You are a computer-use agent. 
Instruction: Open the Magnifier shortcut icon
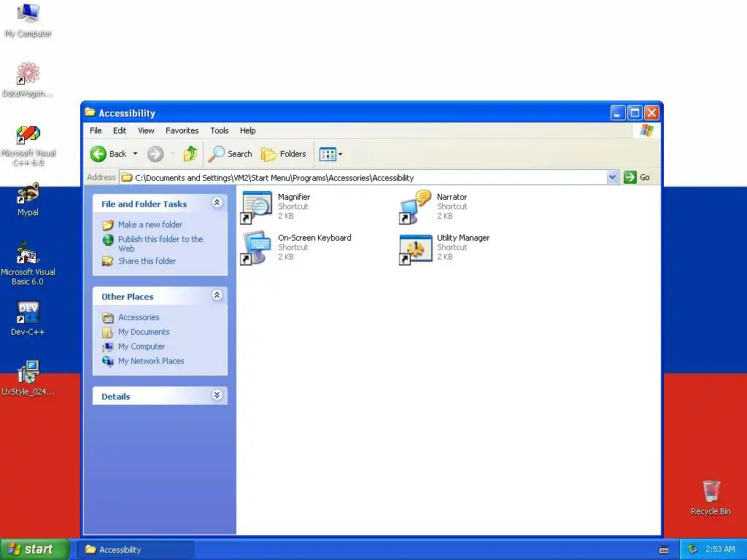[256, 207]
